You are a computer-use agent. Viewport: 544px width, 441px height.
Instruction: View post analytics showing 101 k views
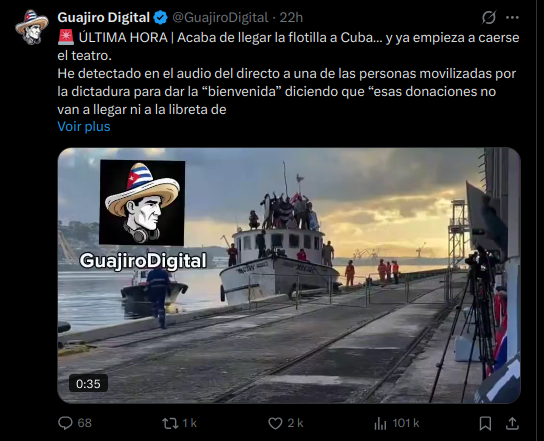(380, 423)
